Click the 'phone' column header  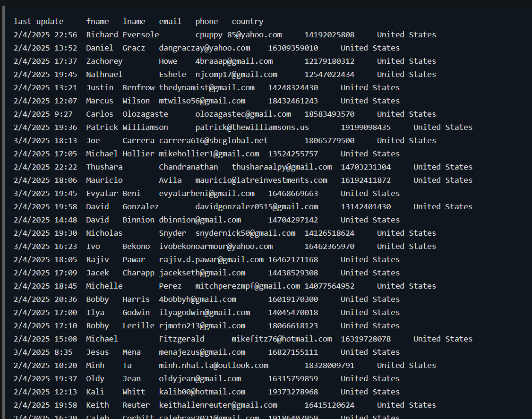[206, 21]
